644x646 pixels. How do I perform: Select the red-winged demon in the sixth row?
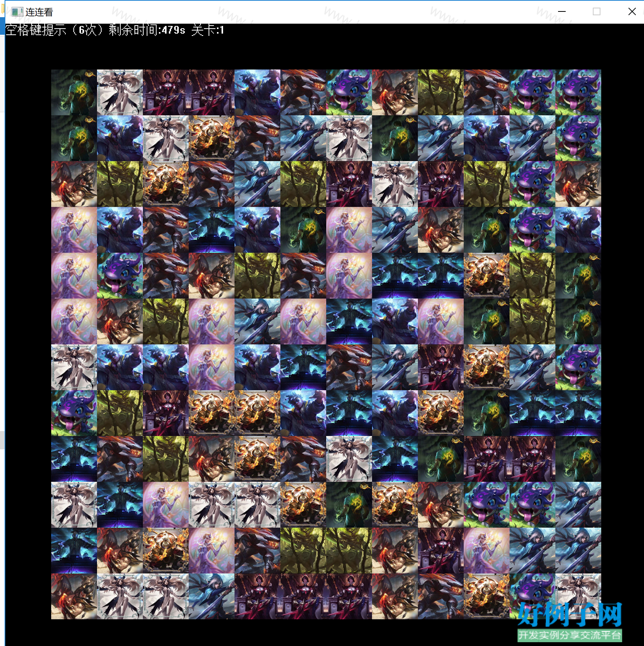(x=120, y=321)
